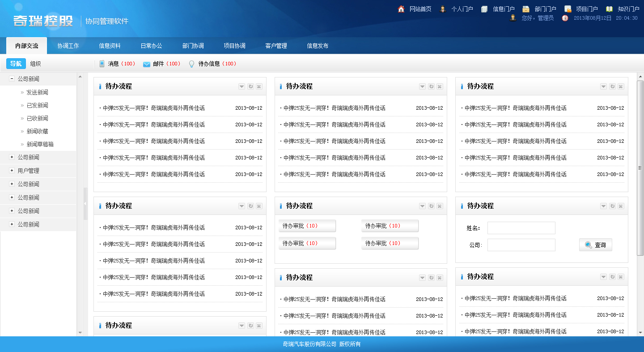644x352 pixels.
Task: Select 新闻收藏 in the tree
Action: click(x=37, y=131)
